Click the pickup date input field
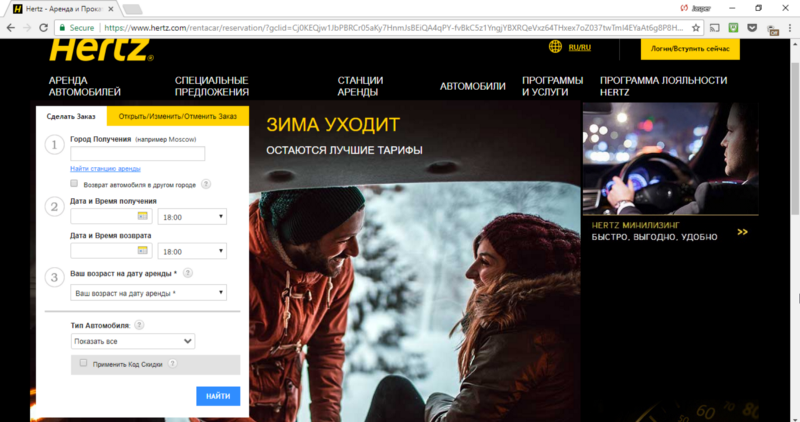This screenshot has width=800, height=422. tap(111, 216)
